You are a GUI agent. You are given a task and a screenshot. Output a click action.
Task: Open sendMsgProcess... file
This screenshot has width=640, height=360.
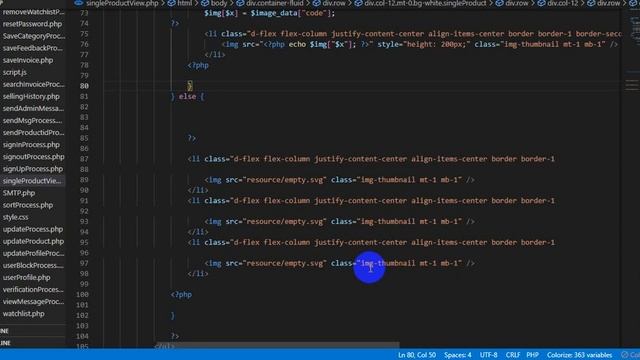pos(32,121)
